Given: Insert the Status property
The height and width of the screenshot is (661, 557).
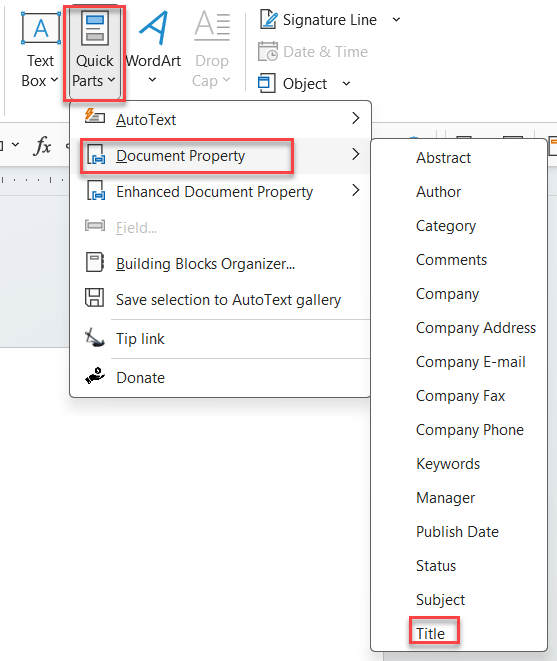Looking at the screenshot, I should pos(459,566).
